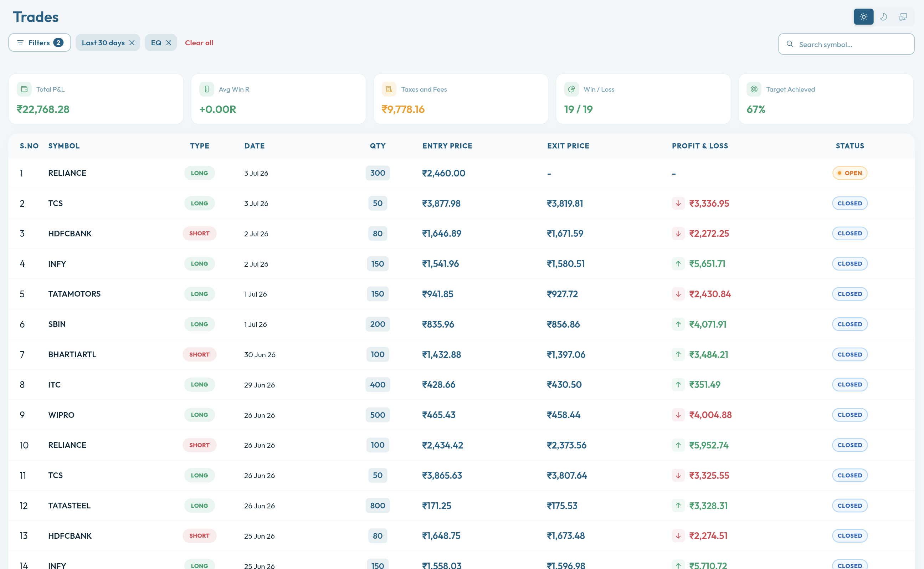
Task: Remove the Last 30 days filter
Action: tap(132, 43)
